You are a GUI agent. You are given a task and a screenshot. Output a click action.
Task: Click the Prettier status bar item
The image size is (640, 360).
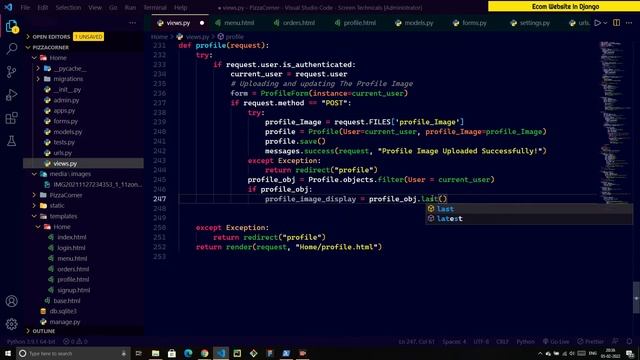(x=590, y=341)
